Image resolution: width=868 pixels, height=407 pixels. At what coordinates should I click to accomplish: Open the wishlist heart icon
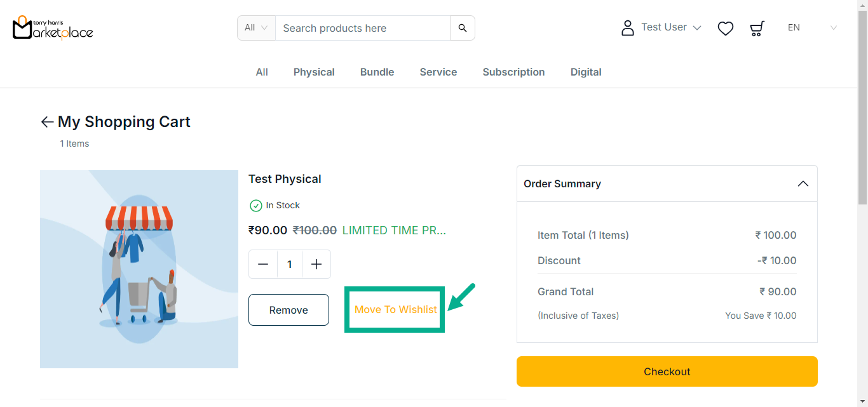point(726,28)
